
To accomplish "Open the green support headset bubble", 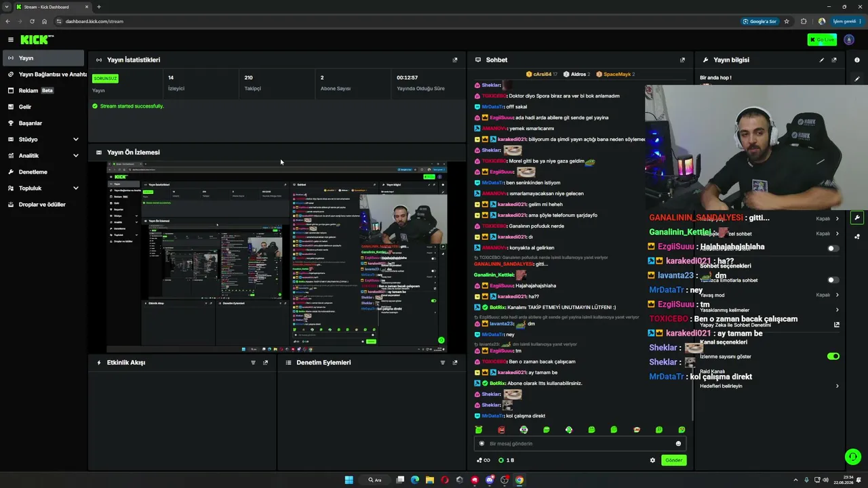I will coord(853,457).
